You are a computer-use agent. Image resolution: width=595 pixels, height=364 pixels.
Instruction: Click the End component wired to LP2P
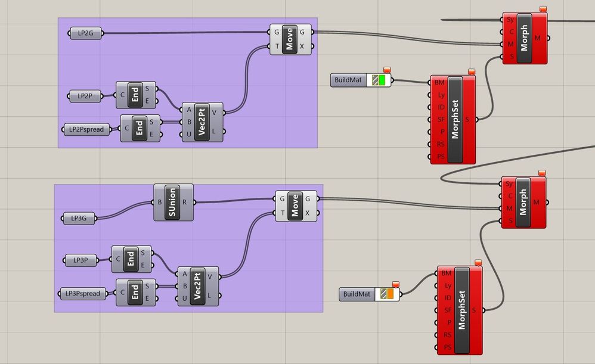[x=135, y=95]
